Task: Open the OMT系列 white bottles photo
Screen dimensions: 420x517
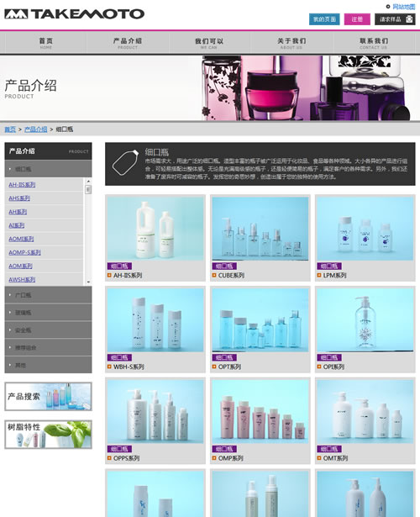Action: [365, 411]
